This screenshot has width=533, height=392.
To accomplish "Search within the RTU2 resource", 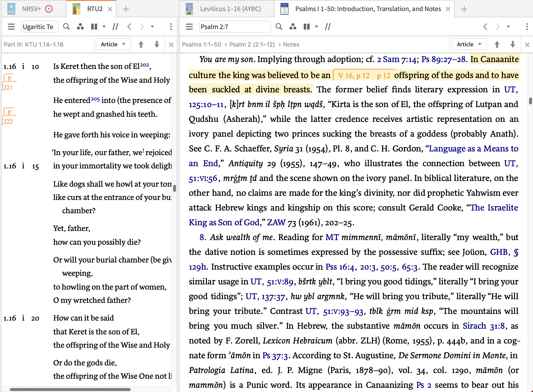I will (66, 27).
